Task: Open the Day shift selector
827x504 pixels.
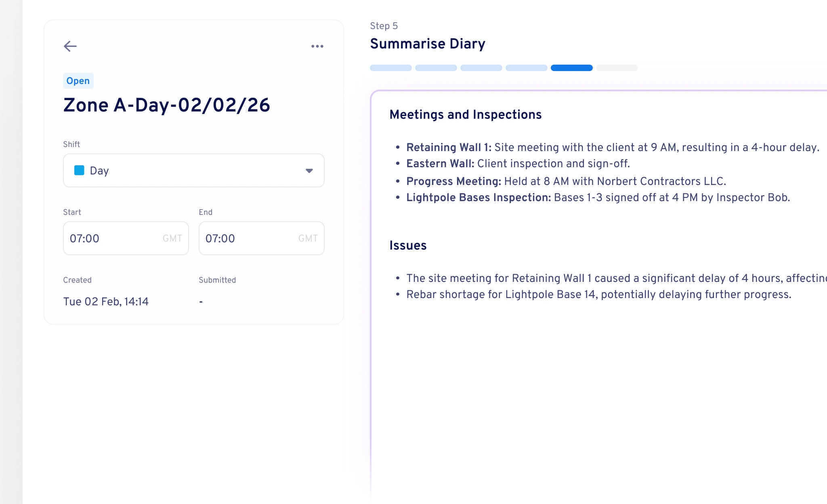Action: click(194, 170)
